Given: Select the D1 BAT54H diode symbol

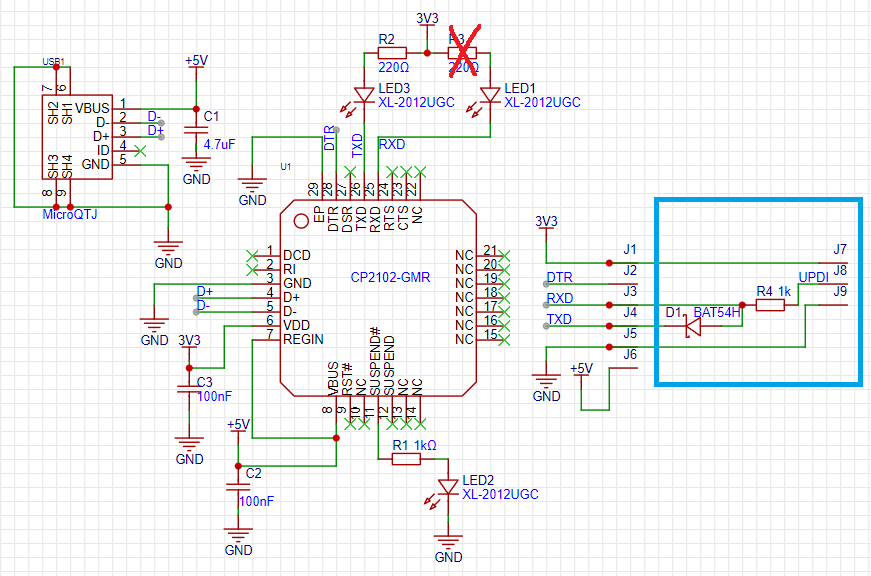Looking at the screenshot, I should (694, 327).
